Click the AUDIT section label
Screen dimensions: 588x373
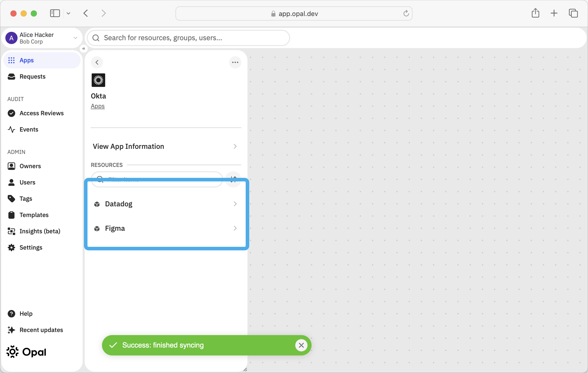tap(16, 99)
